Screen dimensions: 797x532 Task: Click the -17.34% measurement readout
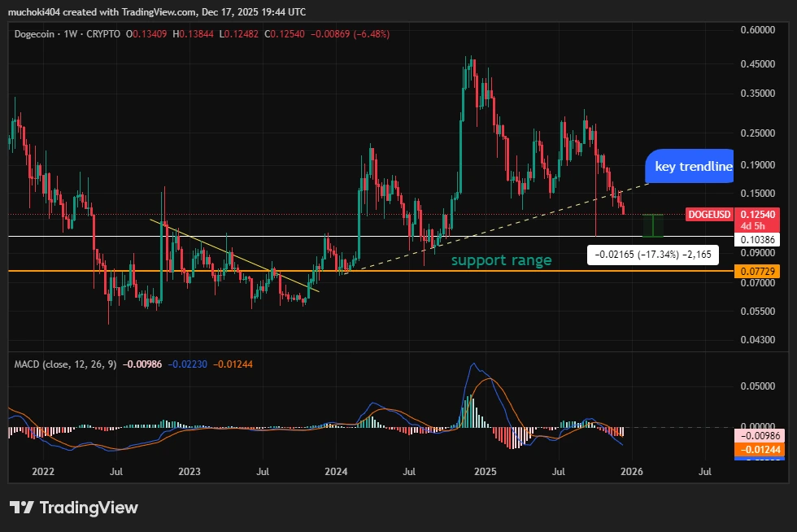tap(651, 255)
